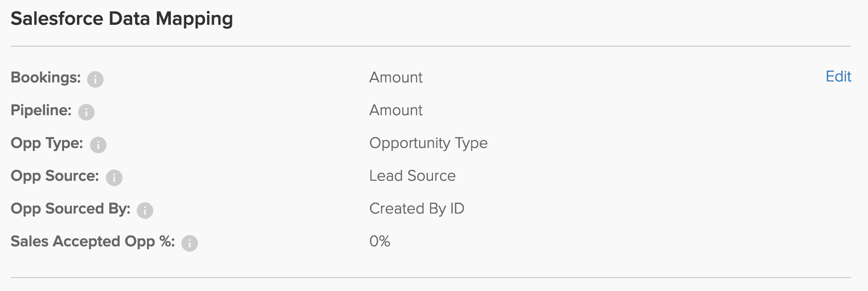Click the info icon next to Bookings
Image resolution: width=868 pixels, height=291 pixels.
point(95,79)
